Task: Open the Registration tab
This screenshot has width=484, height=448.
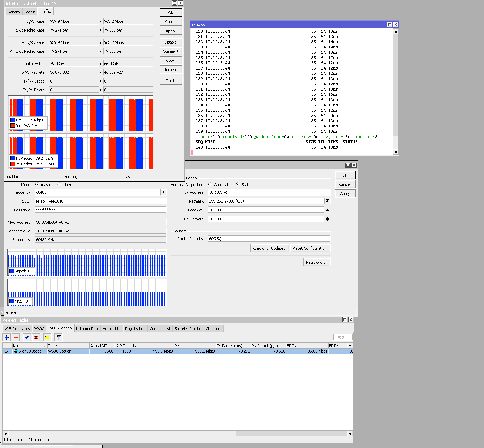Action: [x=135, y=329]
